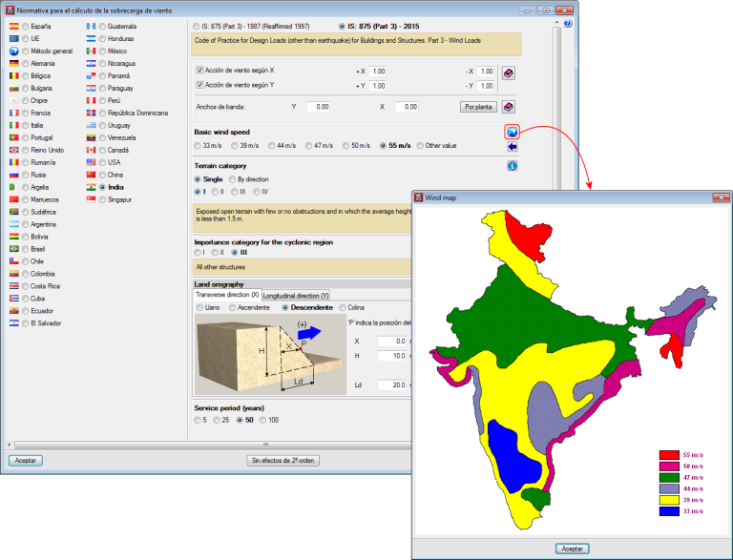The width and height of the screenshot is (733, 560).
Task: Click the Reino Unido flag icon
Action: coord(14,150)
